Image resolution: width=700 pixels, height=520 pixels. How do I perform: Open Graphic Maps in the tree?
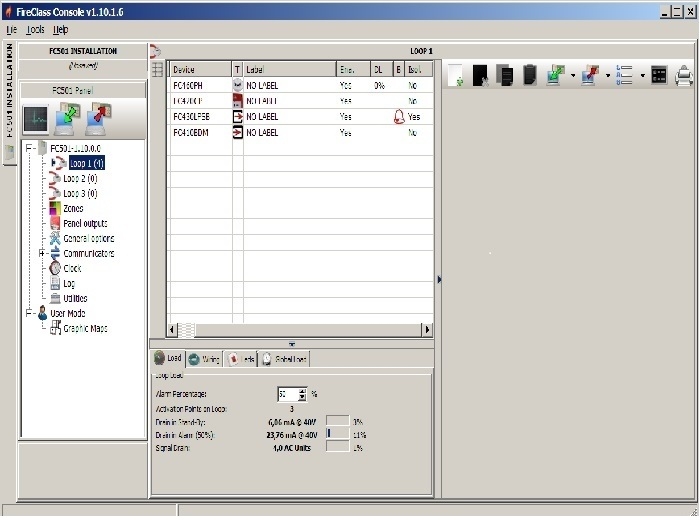coord(85,329)
